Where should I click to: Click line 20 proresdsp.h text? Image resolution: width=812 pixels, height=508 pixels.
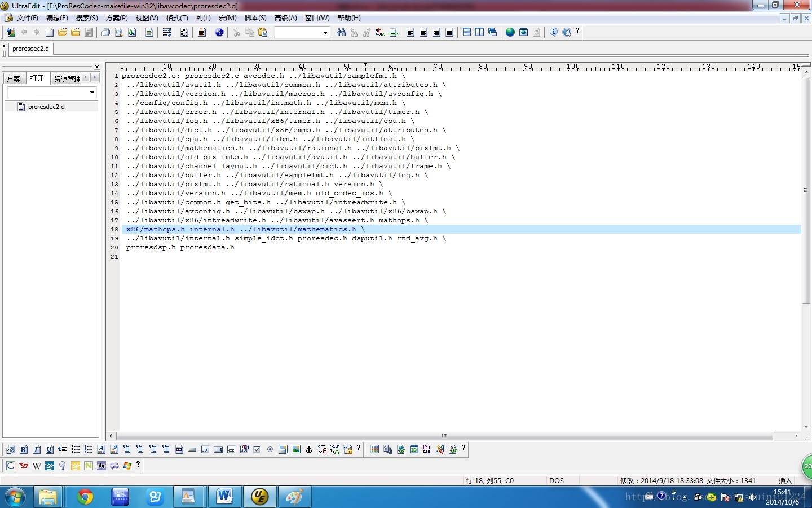151,247
